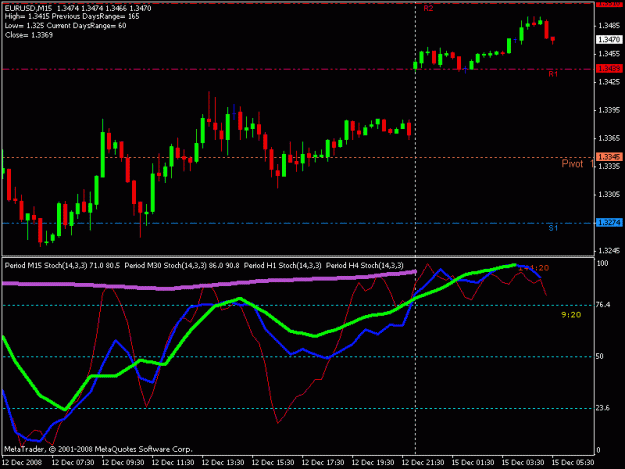
Task: Click the Period H1 Stoch(14,3,3) label
Action: (282, 265)
